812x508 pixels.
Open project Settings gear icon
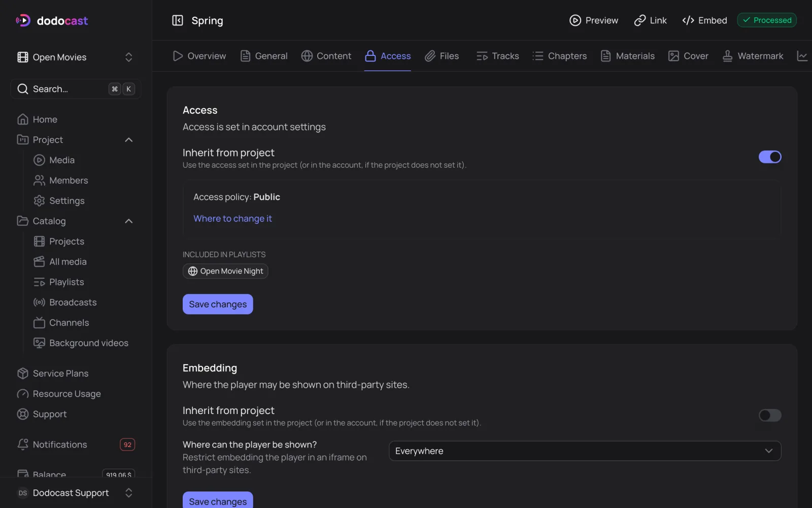tap(39, 201)
